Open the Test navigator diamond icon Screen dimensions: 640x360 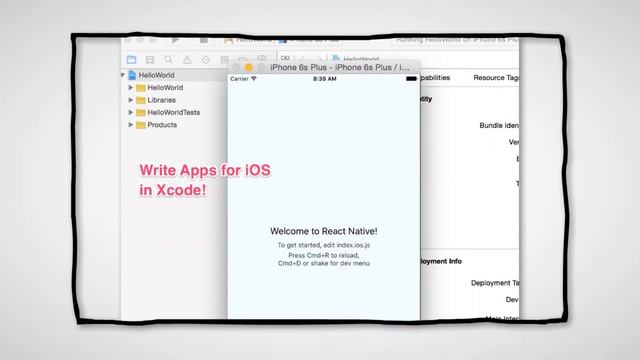pyautogui.click(x=206, y=60)
